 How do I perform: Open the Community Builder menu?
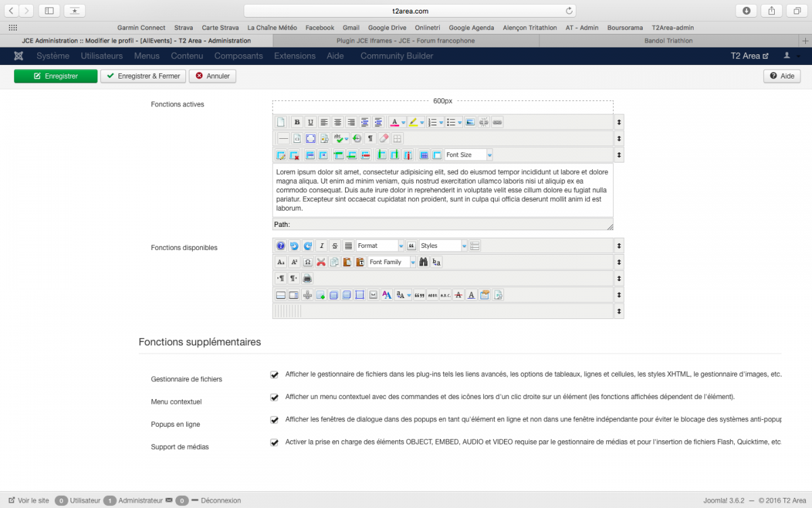(397, 56)
